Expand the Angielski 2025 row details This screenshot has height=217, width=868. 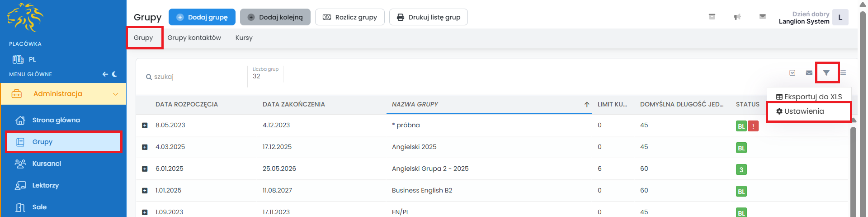tap(145, 147)
